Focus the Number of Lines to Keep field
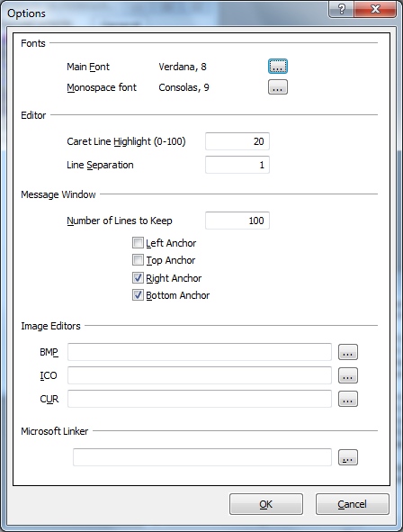 [237, 221]
